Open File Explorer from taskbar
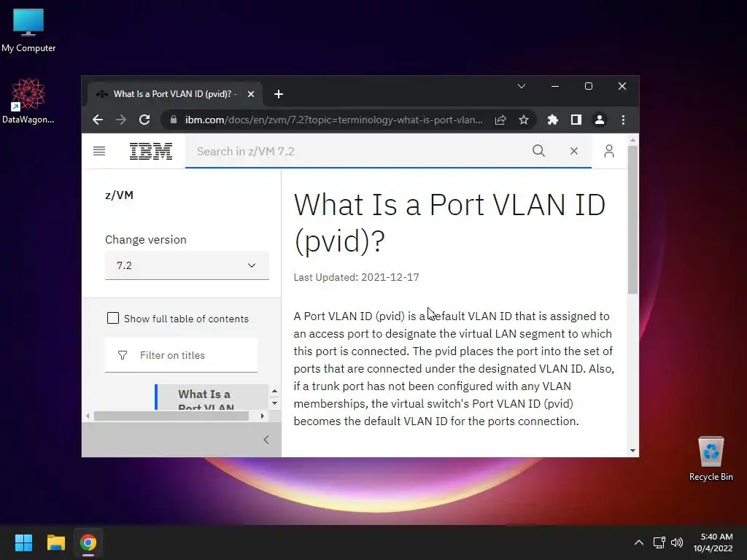 pyautogui.click(x=55, y=542)
